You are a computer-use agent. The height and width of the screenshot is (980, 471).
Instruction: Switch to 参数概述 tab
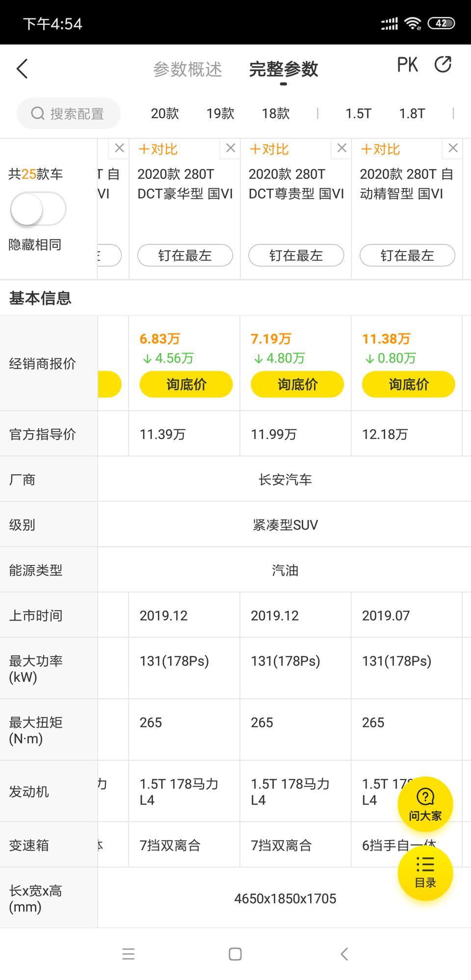point(187,69)
